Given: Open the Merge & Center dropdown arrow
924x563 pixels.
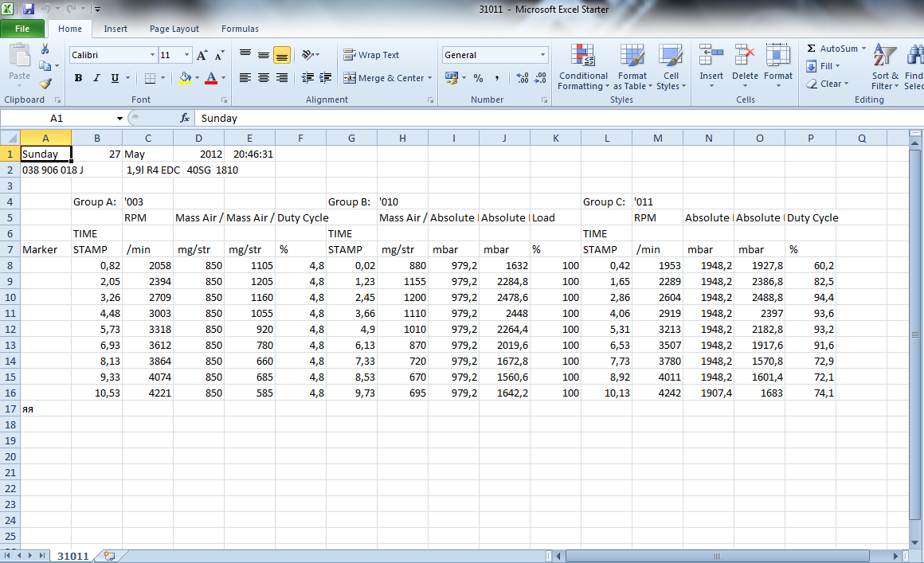Looking at the screenshot, I should [429, 78].
